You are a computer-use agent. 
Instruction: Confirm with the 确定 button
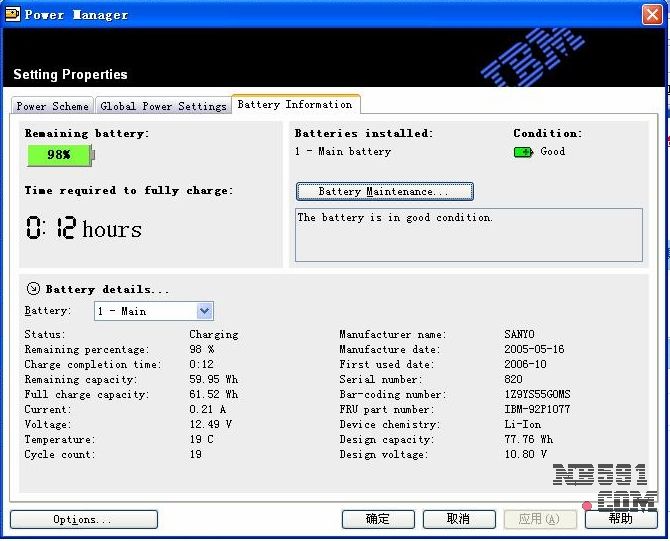[378, 520]
